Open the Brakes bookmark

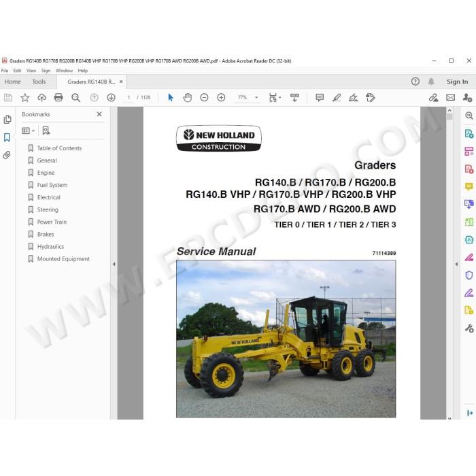pyautogui.click(x=46, y=234)
